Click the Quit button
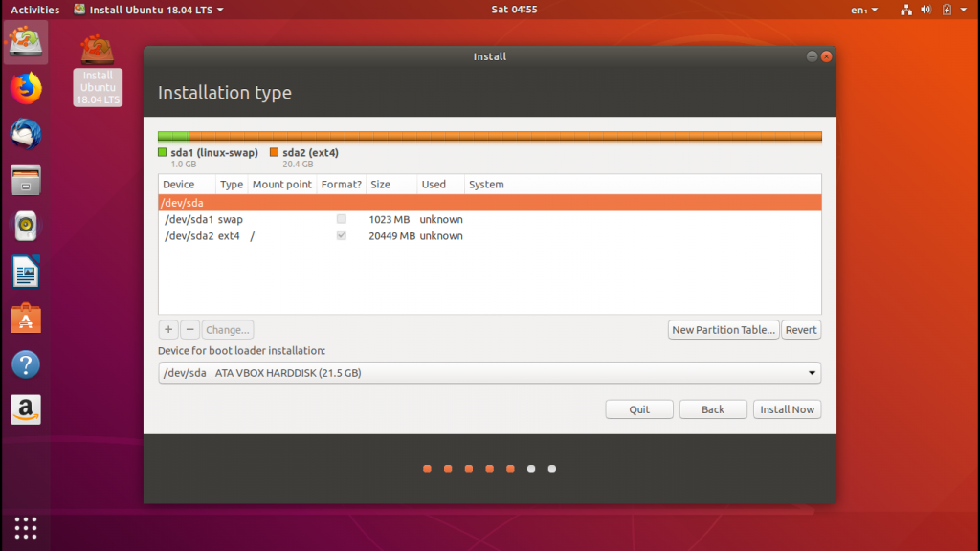This screenshot has width=980, height=551. point(638,409)
